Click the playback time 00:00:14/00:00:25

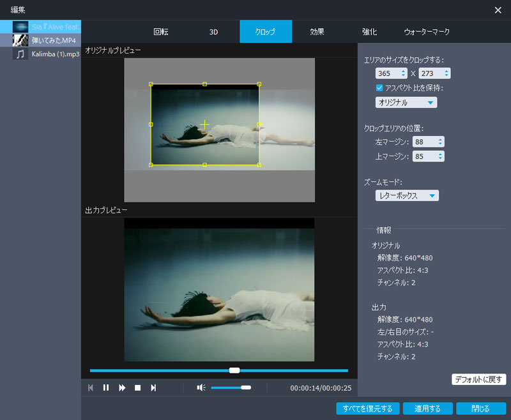pos(321,388)
